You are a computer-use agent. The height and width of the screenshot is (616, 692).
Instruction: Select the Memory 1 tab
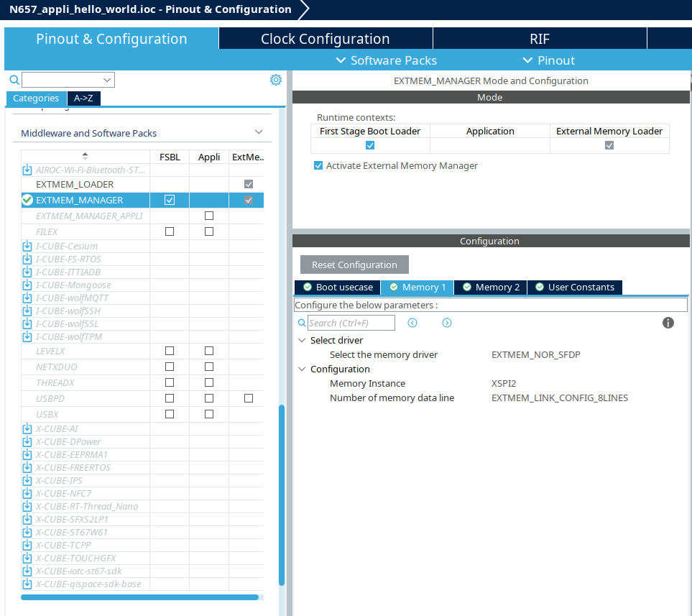point(417,287)
